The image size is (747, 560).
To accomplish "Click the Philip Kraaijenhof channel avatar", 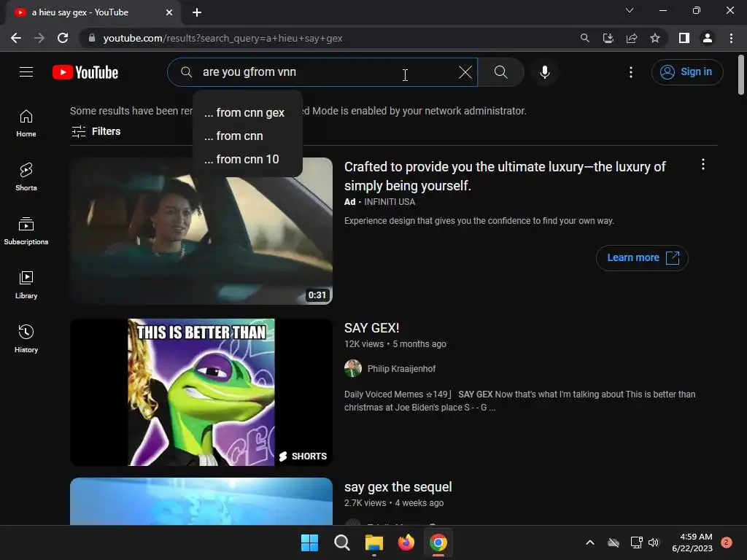I will (353, 368).
